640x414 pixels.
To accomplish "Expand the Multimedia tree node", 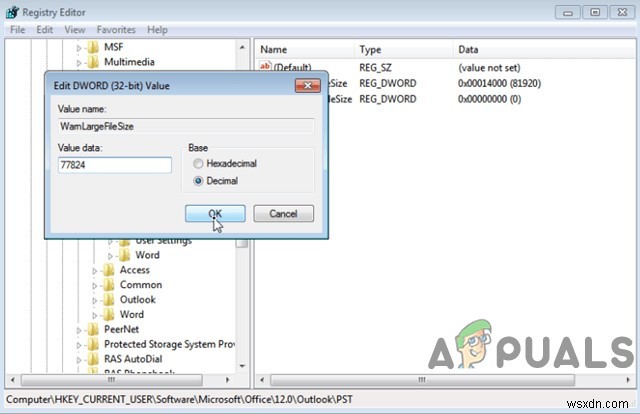I will (x=79, y=63).
